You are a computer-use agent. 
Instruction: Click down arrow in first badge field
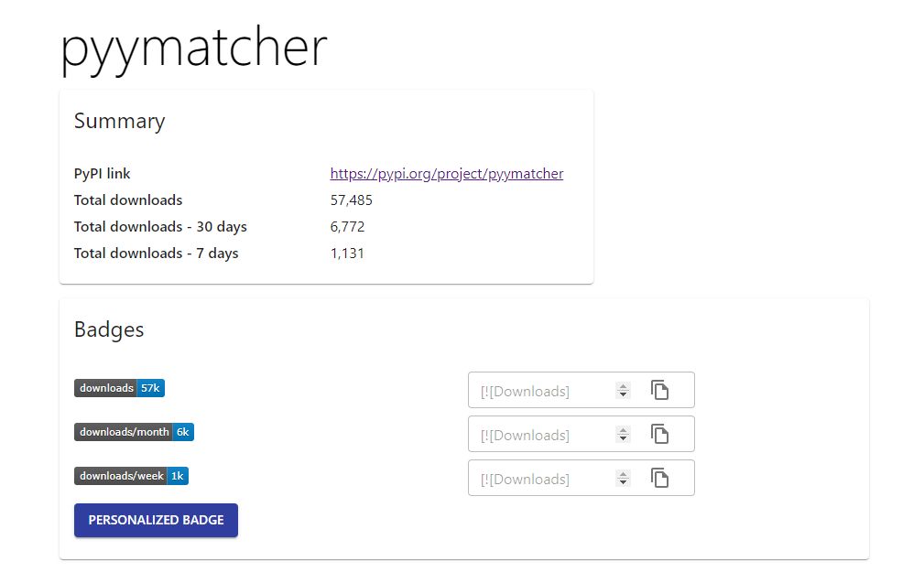coord(623,394)
